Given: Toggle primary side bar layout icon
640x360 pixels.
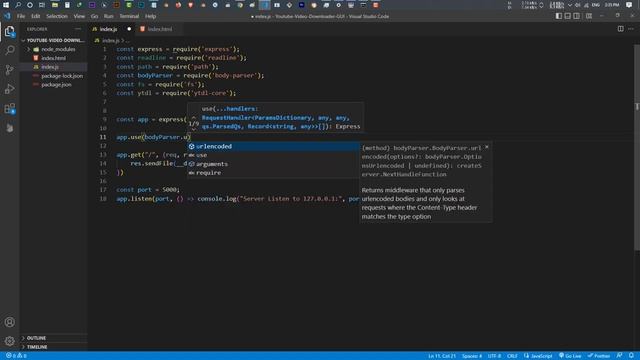Looking at the screenshot, I should (559, 16).
